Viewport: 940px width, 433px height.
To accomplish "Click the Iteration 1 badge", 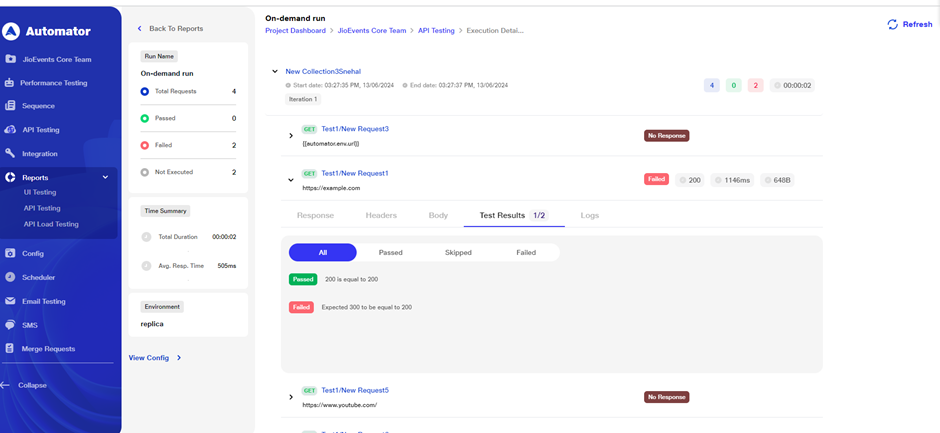I will [x=303, y=99].
